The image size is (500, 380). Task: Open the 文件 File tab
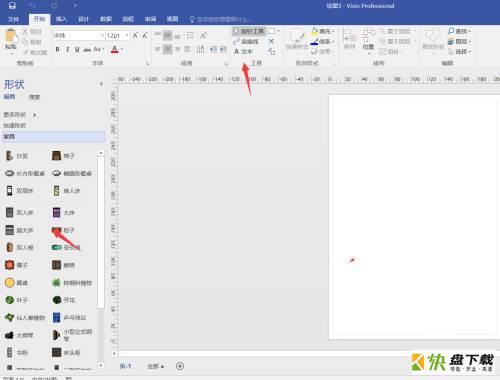pos(13,19)
